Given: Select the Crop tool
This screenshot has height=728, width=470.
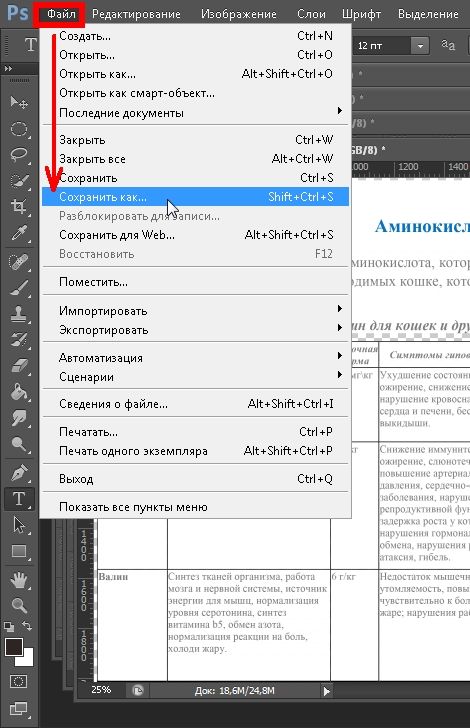Looking at the screenshot, I should [19, 206].
